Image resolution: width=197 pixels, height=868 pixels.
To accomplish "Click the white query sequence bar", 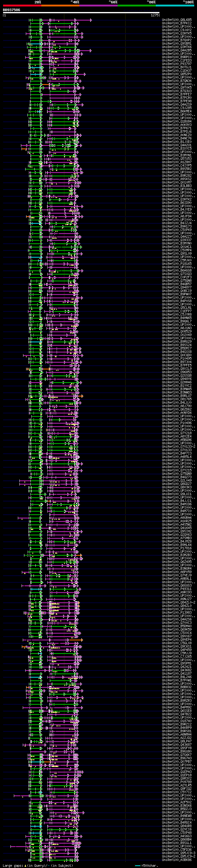I will [81, 13].
